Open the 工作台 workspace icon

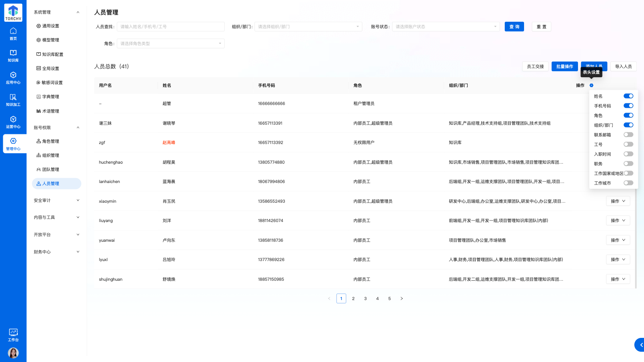tap(13, 334)
